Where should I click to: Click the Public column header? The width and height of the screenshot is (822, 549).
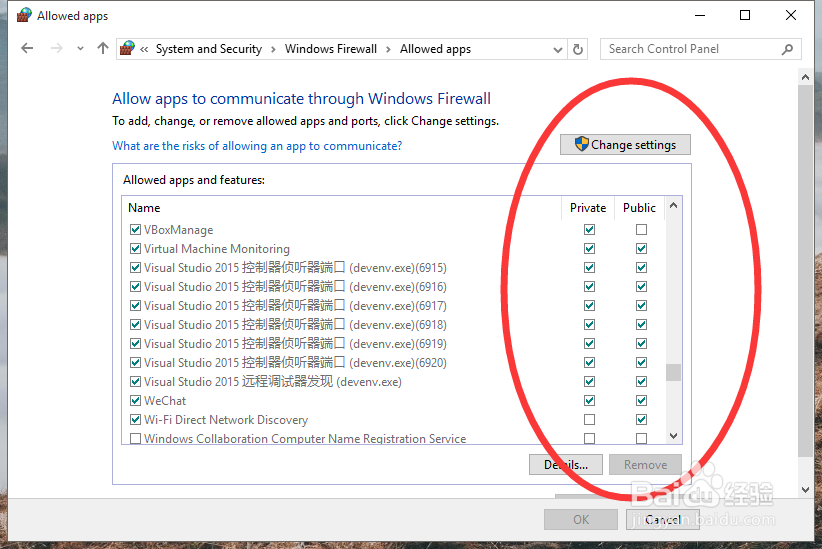coord(639,208)
